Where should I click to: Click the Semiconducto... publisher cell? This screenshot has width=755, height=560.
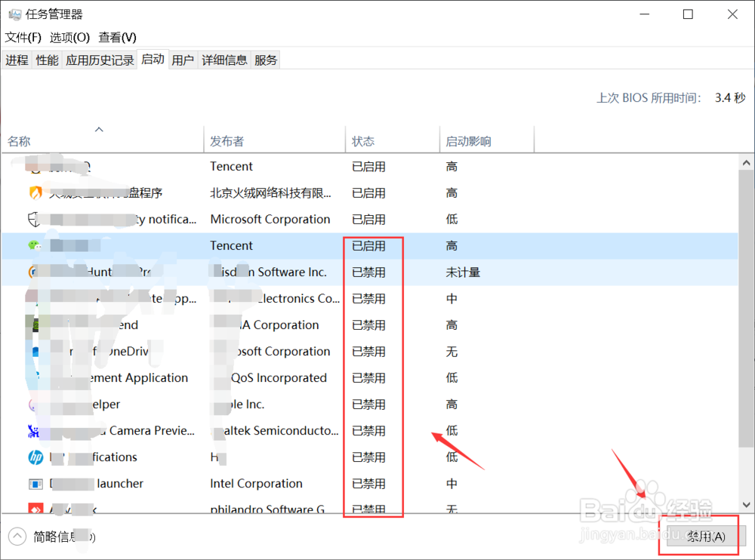275,430
